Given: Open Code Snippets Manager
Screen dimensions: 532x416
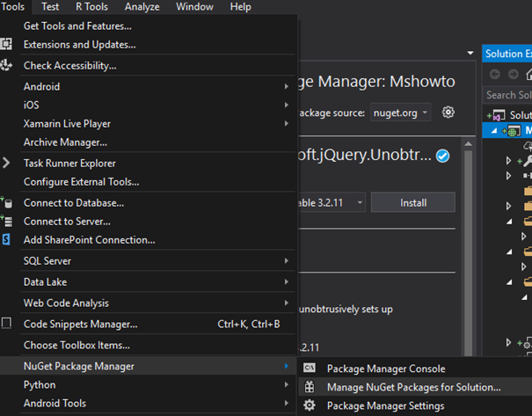Looking at the screenshot, I should [x=149, y=324].
